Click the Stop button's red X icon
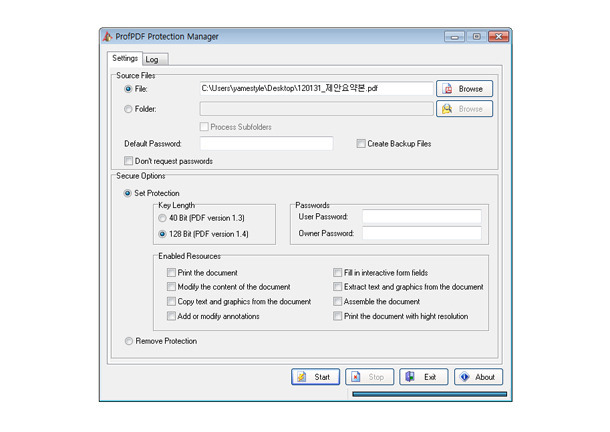The height and width of the screenshot is (432, 610). [356, 377]
